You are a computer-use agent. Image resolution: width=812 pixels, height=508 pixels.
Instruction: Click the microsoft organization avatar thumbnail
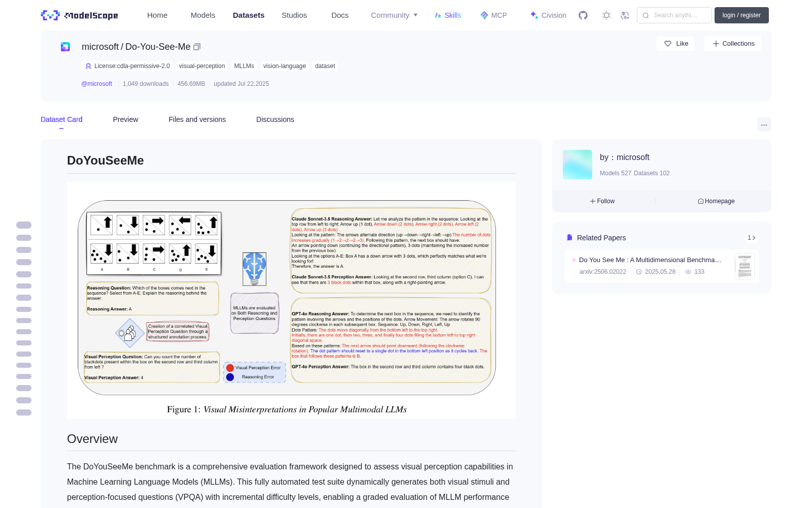click(x=578, y=165)
